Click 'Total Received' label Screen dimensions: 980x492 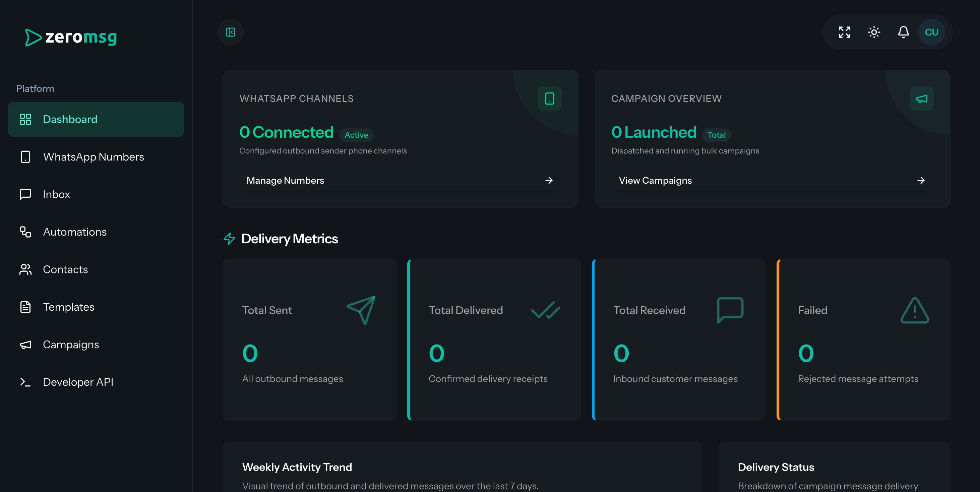[650, 310]
